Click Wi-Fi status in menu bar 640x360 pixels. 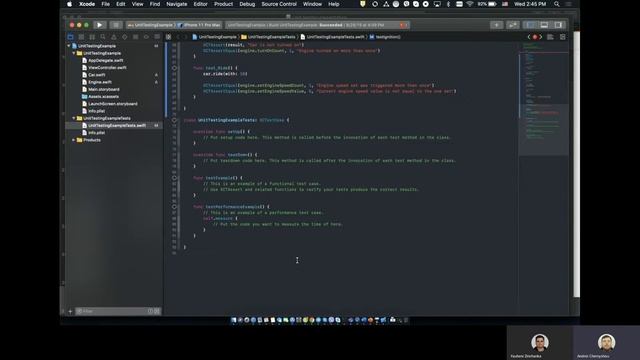click(470, 4)
